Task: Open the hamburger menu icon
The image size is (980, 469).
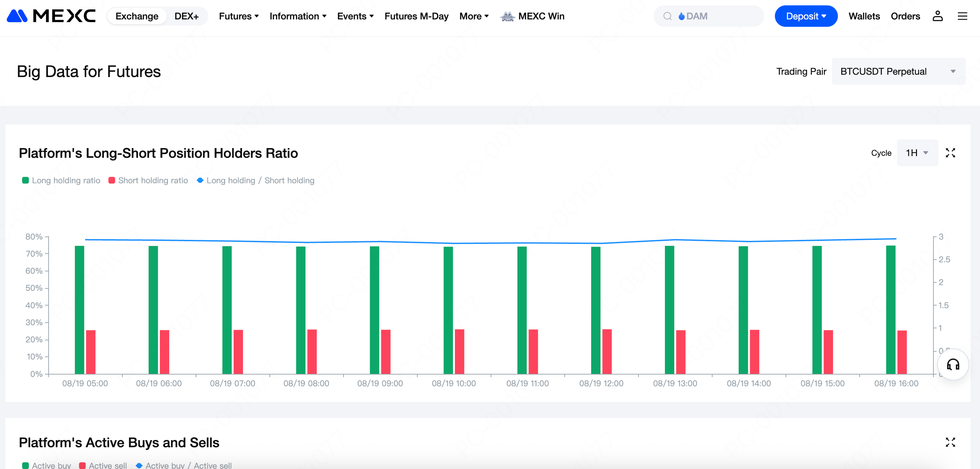Action: tap(962, 16)
